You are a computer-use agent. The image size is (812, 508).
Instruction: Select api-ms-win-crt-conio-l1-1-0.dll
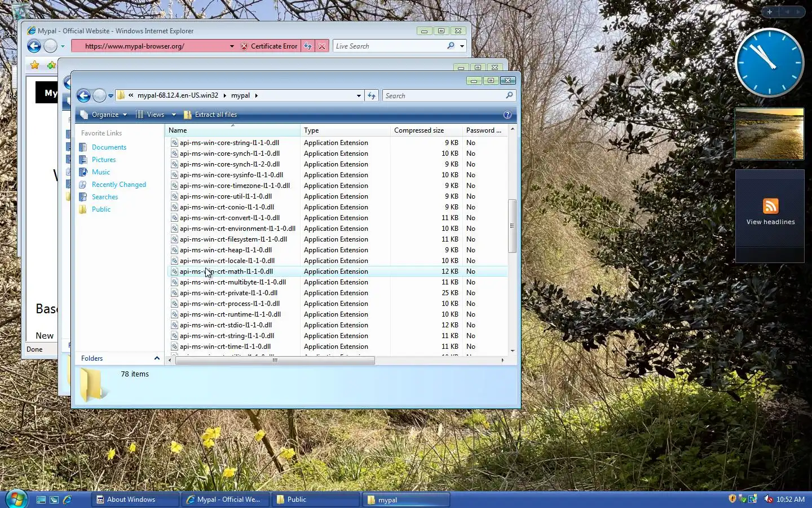(x=227, y=207)
